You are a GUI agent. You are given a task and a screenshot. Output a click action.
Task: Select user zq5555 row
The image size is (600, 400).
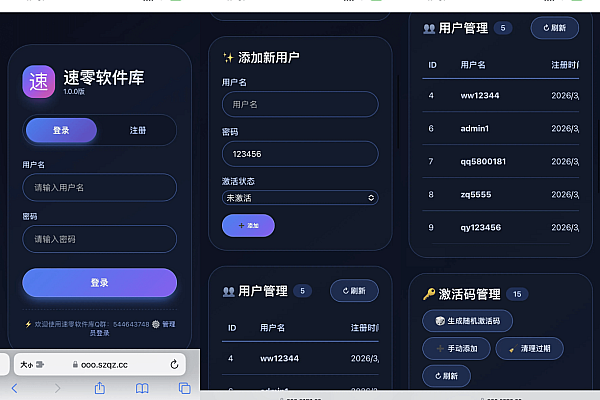pos(501,194)
